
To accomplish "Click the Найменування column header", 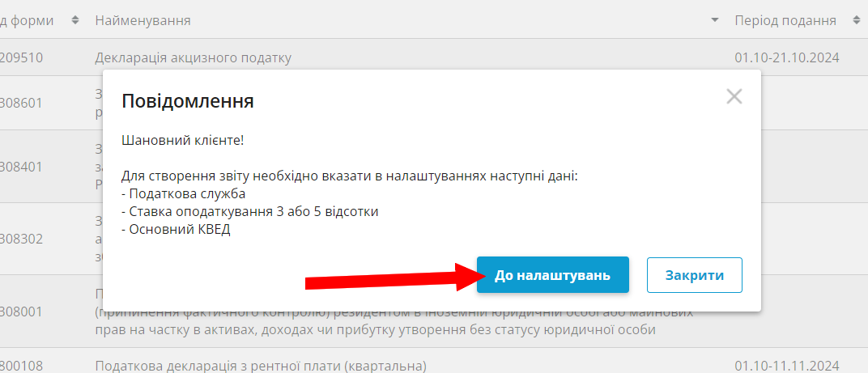I will click(143, 21).
